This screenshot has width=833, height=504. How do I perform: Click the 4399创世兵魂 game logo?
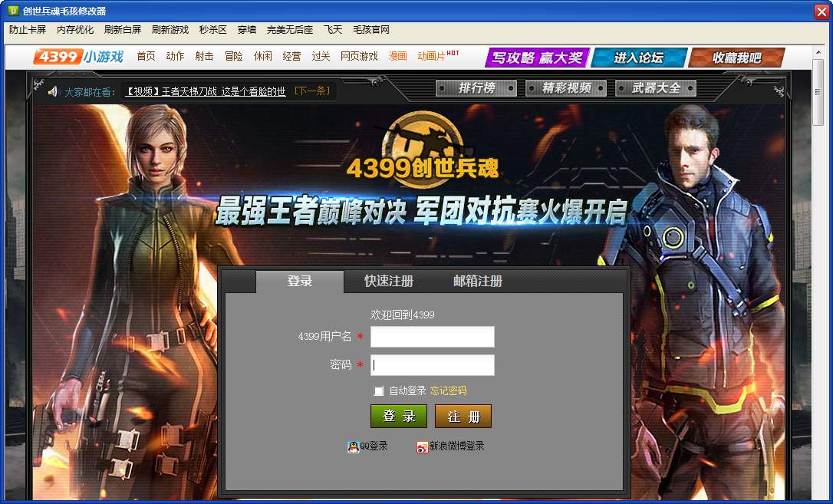point(423,151)
